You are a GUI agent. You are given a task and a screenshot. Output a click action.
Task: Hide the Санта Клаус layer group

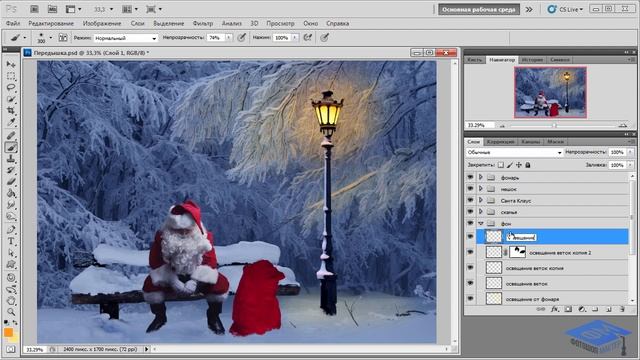[x=470, y=200]
